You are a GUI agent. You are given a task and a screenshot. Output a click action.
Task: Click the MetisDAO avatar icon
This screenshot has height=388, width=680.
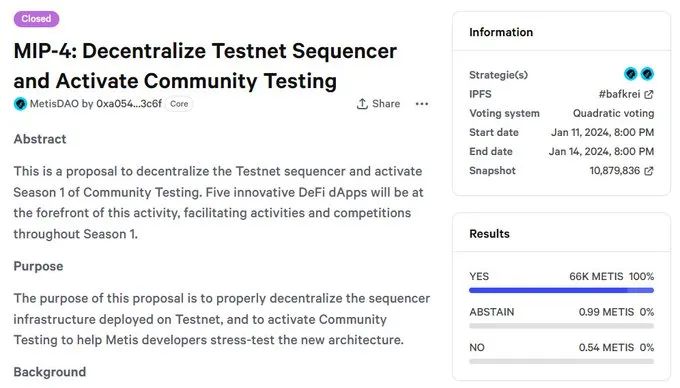pos(20,104)
